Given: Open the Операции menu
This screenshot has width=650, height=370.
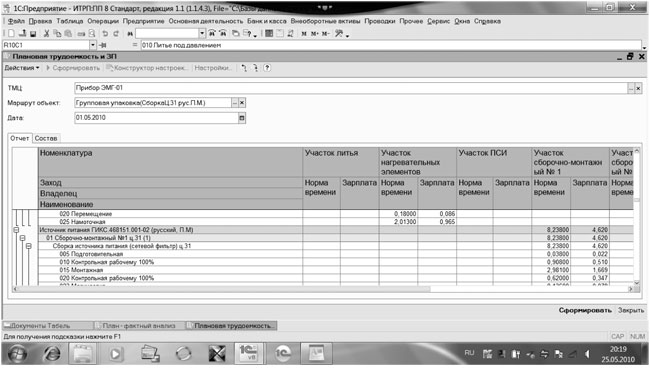Looking at the screenshot, I should tap(103, 21).
